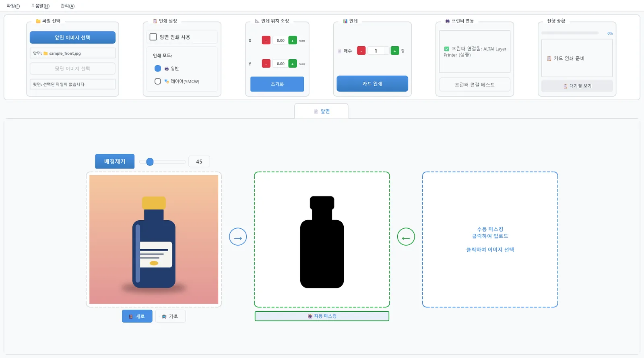
Task: Click the bottle source image preview
Action: coord(154,240)
